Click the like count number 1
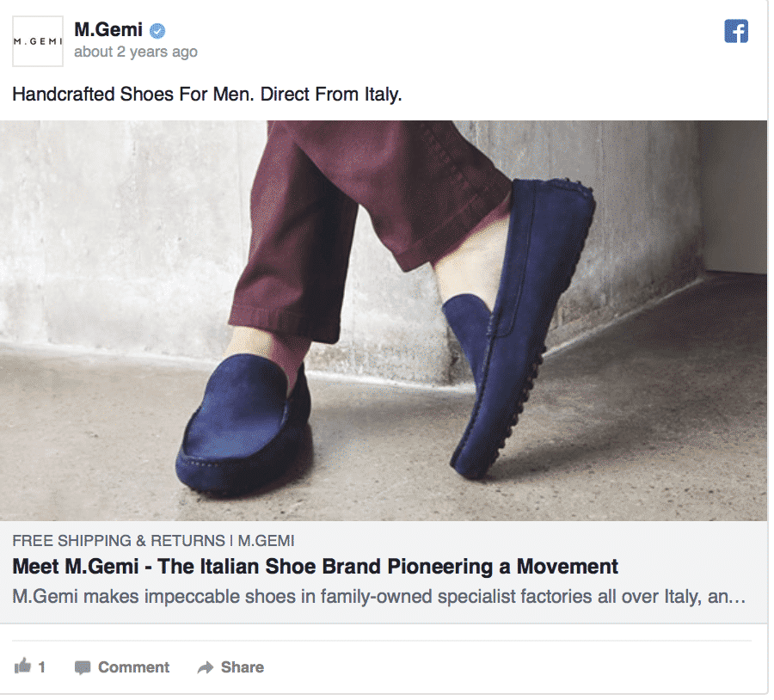This screenshot has width=774, height=700. [x=42, y=667]
